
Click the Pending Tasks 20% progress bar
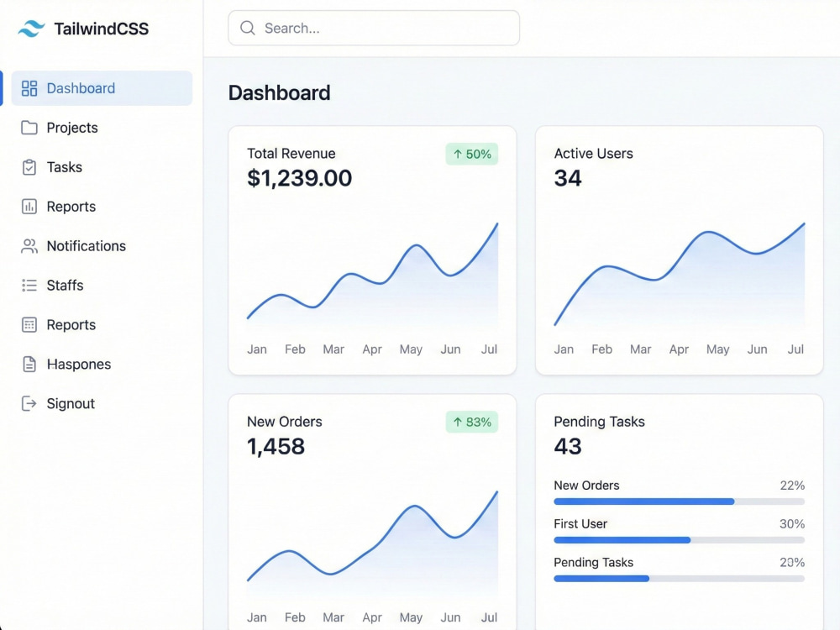pos(680,579)
